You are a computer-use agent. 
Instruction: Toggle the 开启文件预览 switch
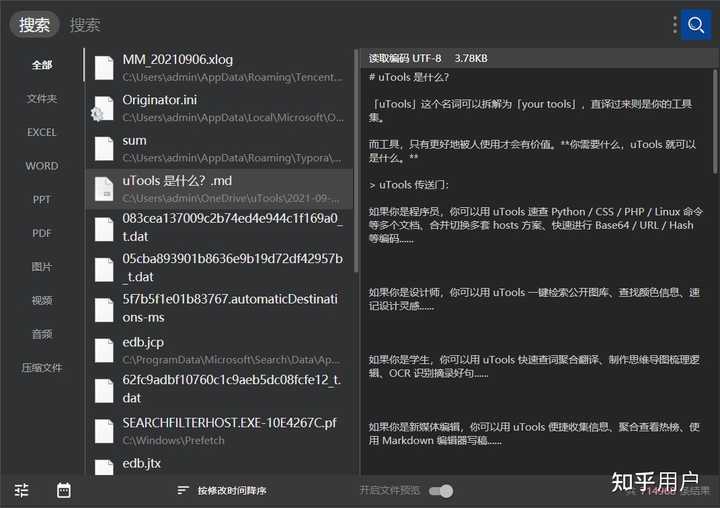pyautogui.click(x=441, y=491)
